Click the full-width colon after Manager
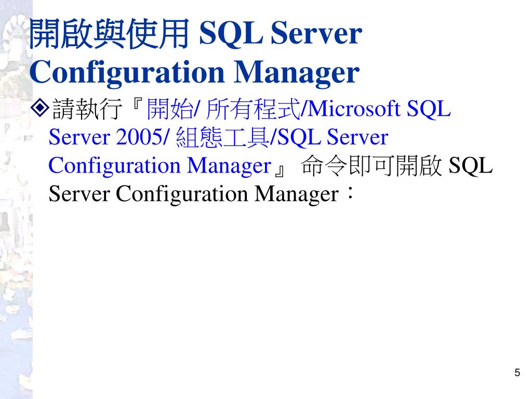Image resolution: width=532 pixels, height=399 pixels. [x=350, y=193]
